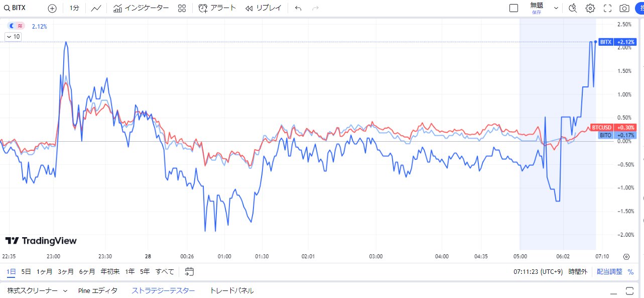Toggle 配当調整 dividend adjustment

tap(609, 271)
